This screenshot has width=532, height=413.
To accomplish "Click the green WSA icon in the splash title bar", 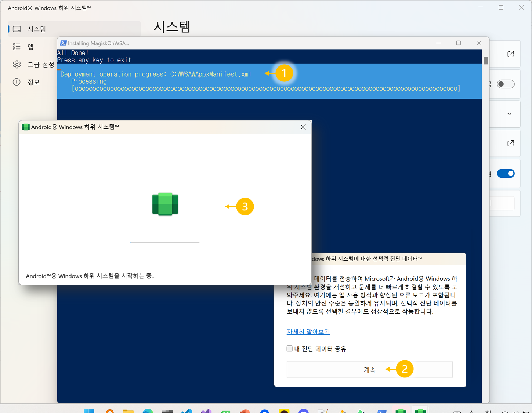I will pos(26,127).
